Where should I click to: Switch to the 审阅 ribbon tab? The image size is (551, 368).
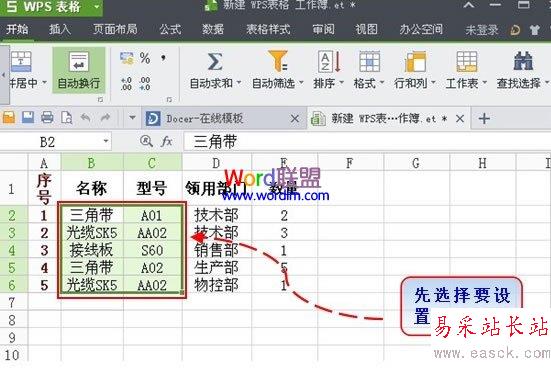323,30
